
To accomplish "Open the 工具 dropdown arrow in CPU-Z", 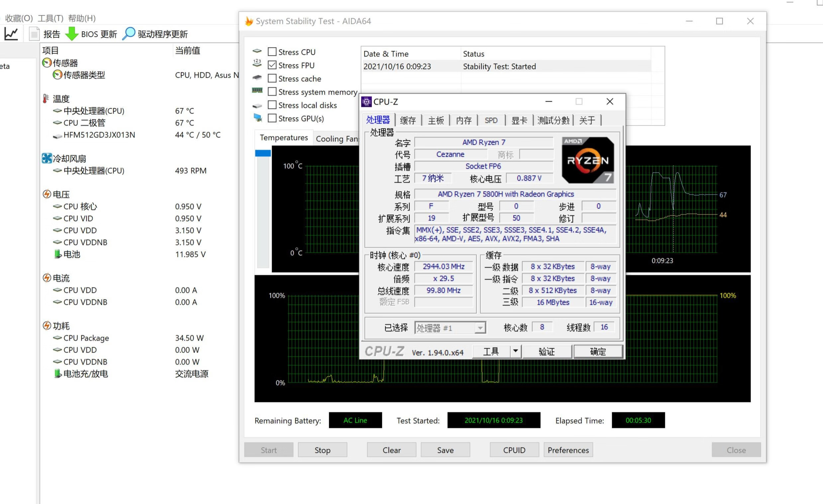I will tap(515, 351).
